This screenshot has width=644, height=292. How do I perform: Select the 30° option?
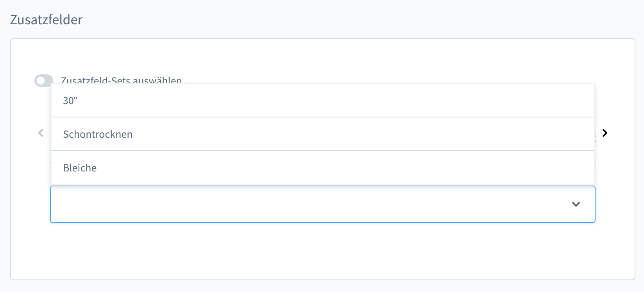70,101
